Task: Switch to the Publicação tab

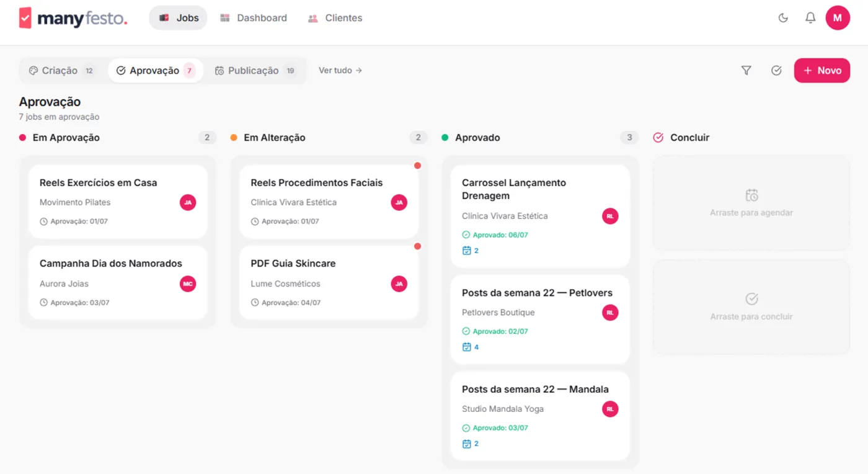Action: 255,71
